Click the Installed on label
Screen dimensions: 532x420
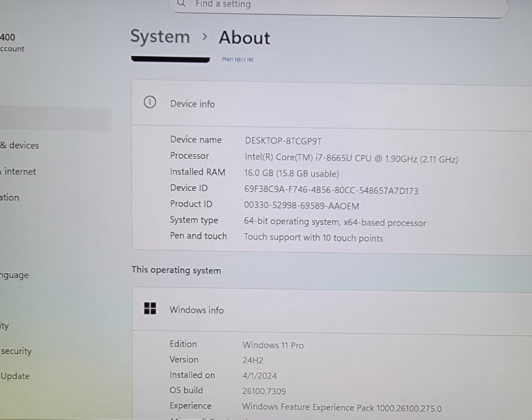pos(192,375)
